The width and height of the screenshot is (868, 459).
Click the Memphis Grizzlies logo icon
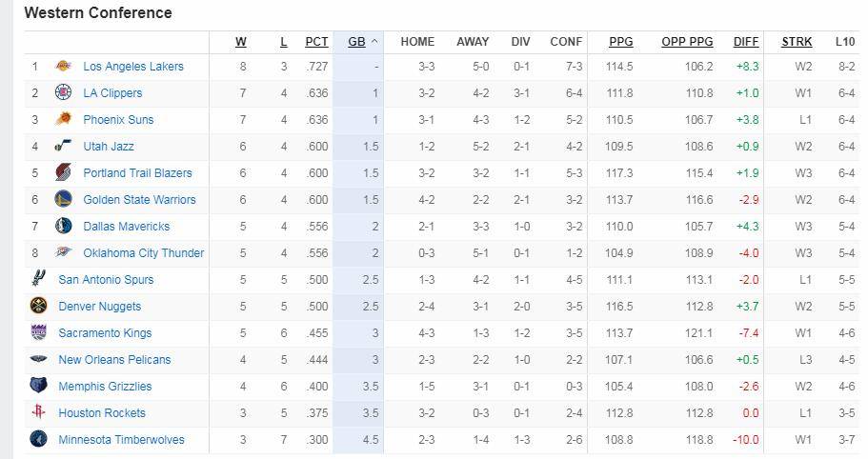tap(38, 387)
